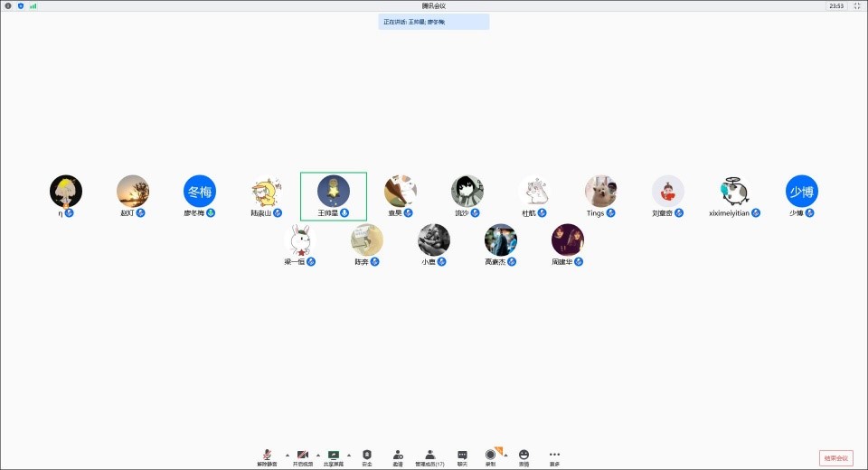The height and width of the screenshot is (470, 868).
Task: Open the Chat window
Action: tap(462, 456)
